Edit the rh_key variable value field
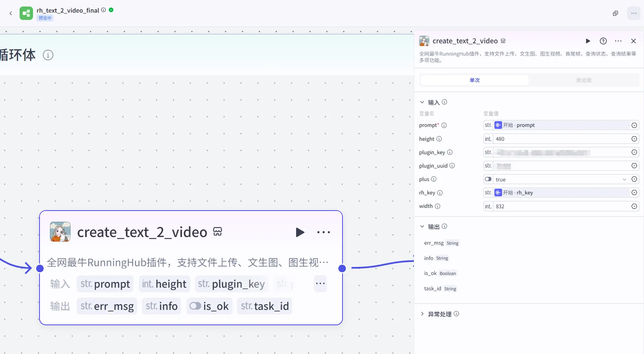 [x=562, y=193]
